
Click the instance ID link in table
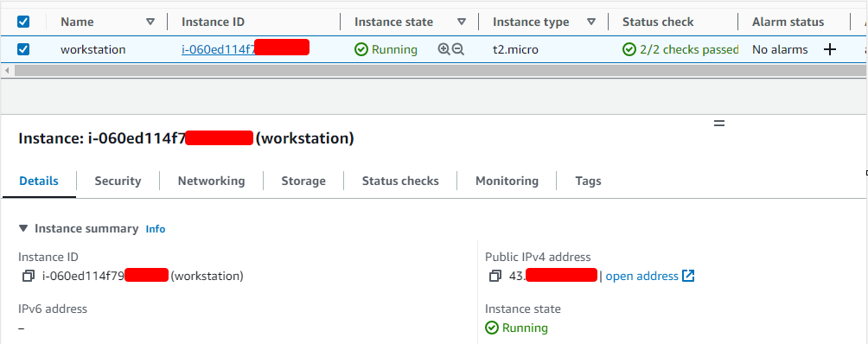click(x=246, y=49)
